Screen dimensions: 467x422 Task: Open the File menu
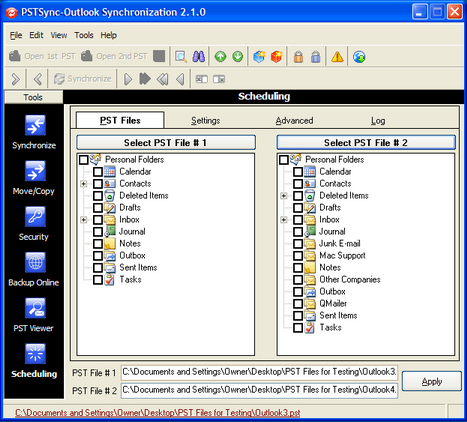[x=16, y=35]
